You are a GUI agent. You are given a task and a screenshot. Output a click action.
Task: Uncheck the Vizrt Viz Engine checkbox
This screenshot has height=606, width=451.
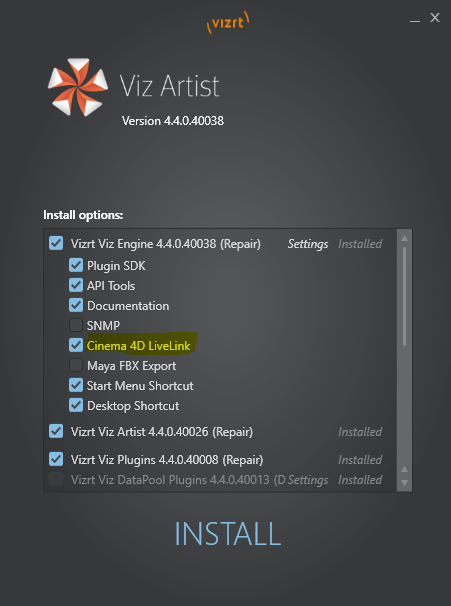pos(56,243)
